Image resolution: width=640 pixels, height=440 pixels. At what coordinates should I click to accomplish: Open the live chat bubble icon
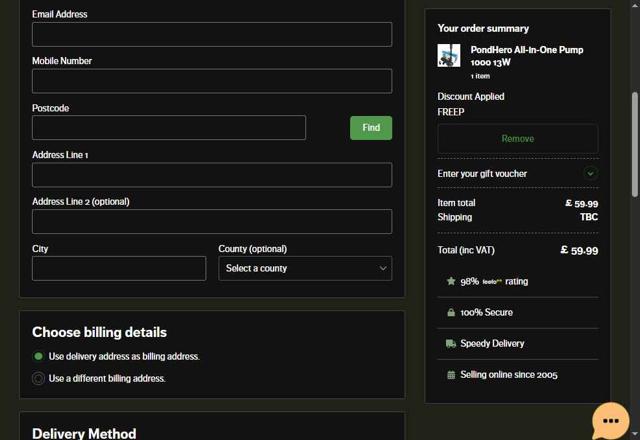(x=611, y=420)
